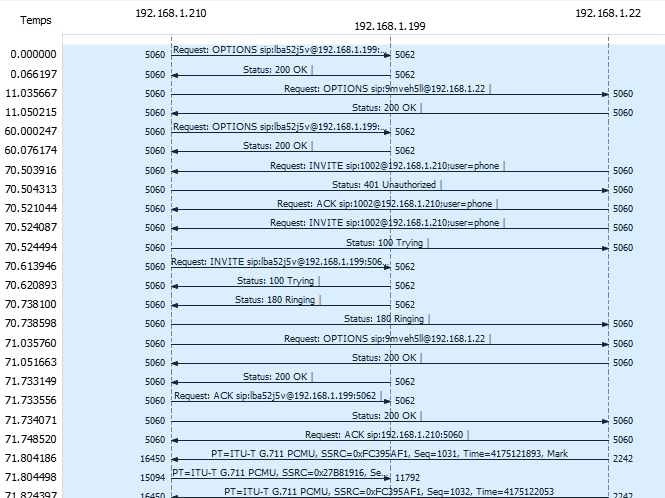Viewport: 665px width, 498px height.
Task: Click the ACK sip:192.168.1.210:5060 request
Action: pos(385,434)
